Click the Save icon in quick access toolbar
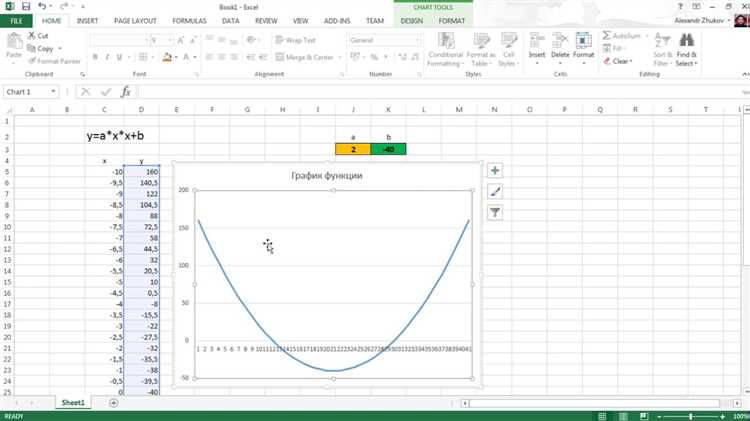 [26, 7]
